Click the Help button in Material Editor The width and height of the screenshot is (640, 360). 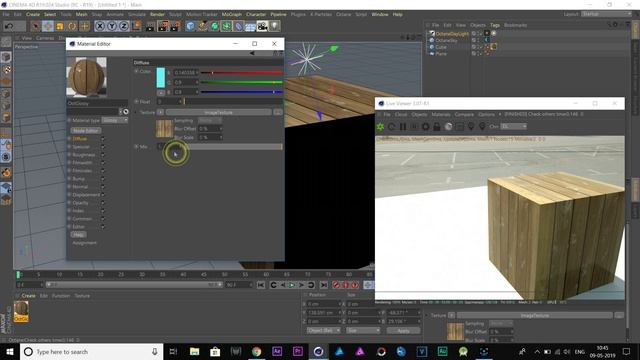click(x=78, y=235)
